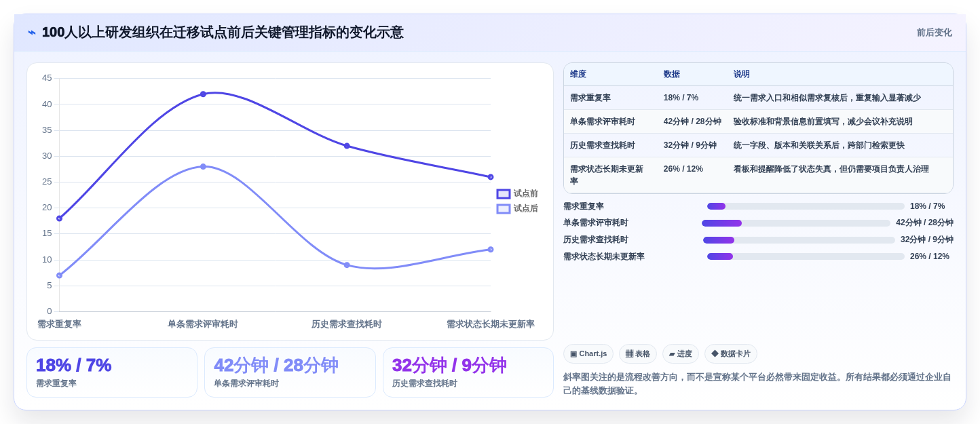Viewport: 980px width, 424px height.
Task: Click the 试点前 data point at 单条需求评审耗时
Action: tap(203, 94)
